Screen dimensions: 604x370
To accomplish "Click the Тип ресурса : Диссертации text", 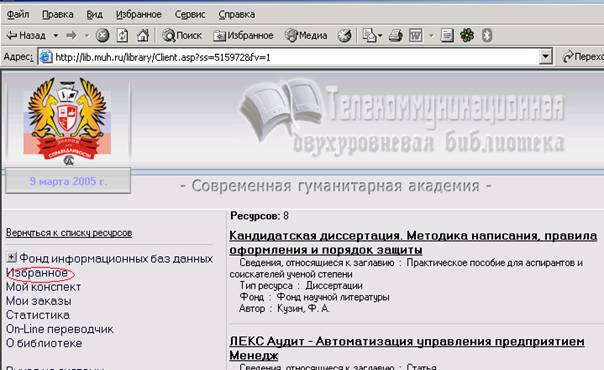I will click(x=301, y=286).
